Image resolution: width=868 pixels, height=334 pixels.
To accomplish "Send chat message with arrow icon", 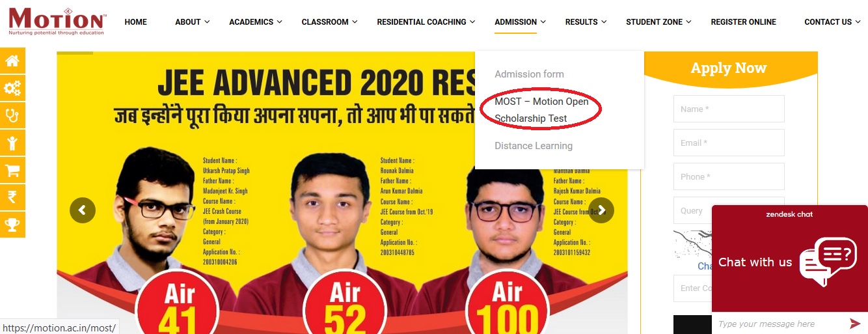I will [855, 324].
